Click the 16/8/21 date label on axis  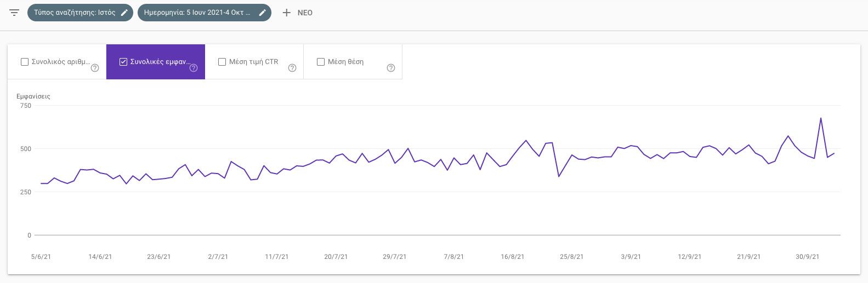click(x=512, y=257)
